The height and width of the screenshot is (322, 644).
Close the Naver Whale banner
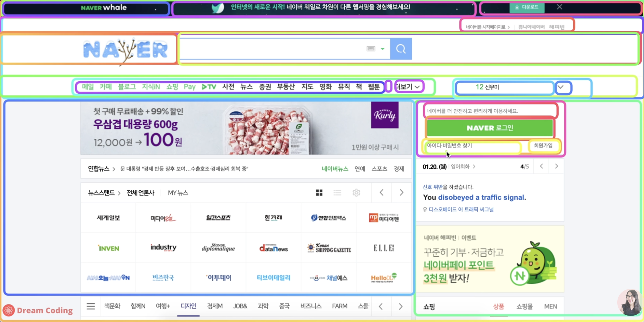click(559, 7)
